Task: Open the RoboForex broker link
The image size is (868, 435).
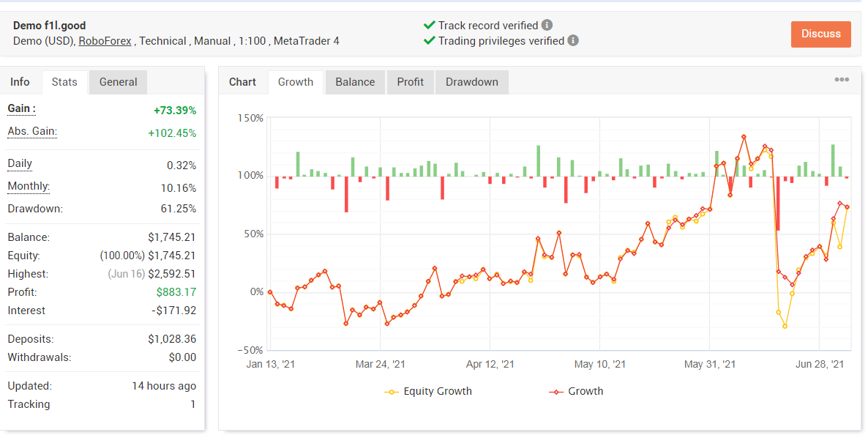Action: 105,41
